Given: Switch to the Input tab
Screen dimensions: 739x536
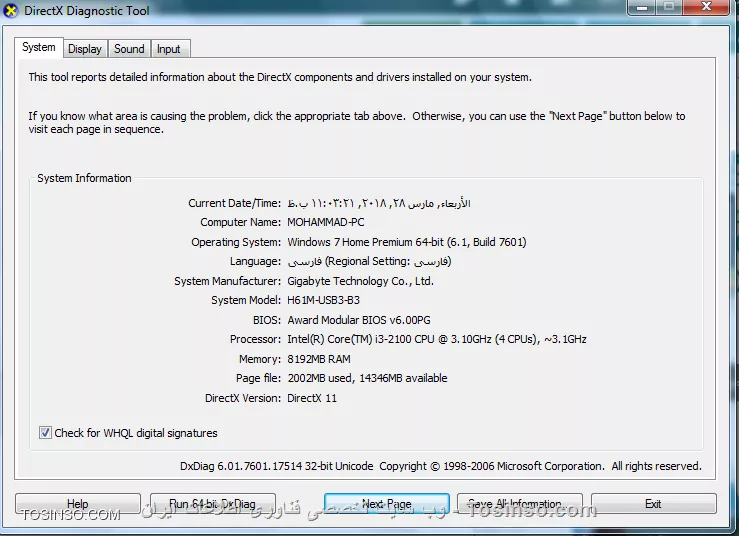Looking at the screenshot, I should tap(169, 49).
